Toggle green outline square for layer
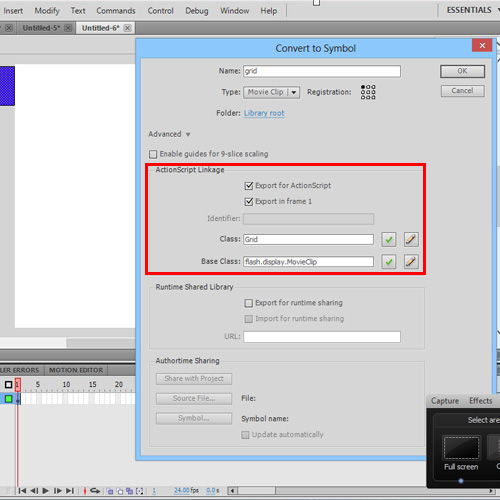The image size is (500, 500). pos(9,399)
